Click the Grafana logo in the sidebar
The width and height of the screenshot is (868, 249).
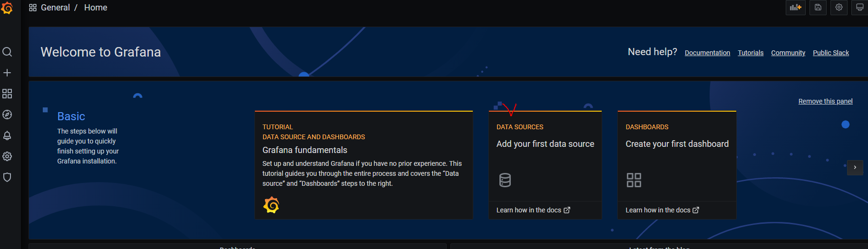pyautogui.click(x=7, y=8)
